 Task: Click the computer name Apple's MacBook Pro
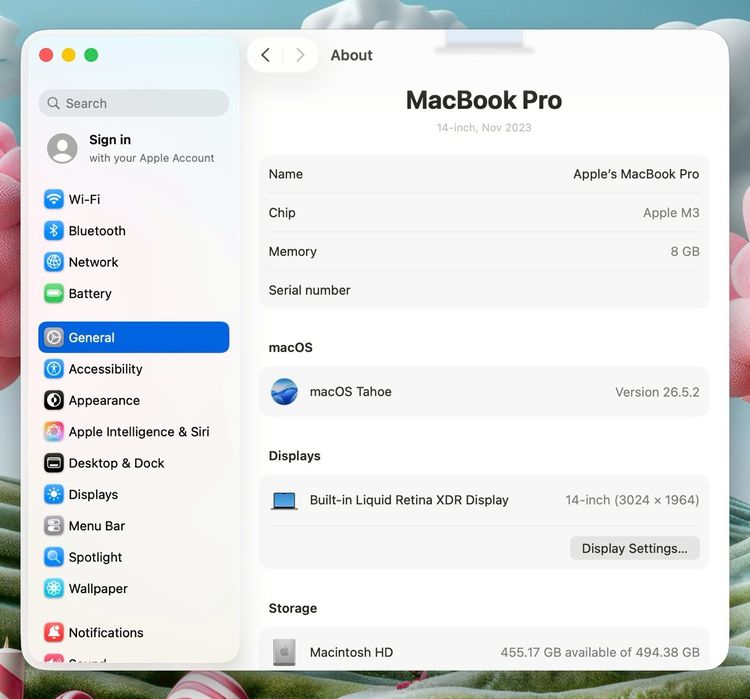pos(636,174)
